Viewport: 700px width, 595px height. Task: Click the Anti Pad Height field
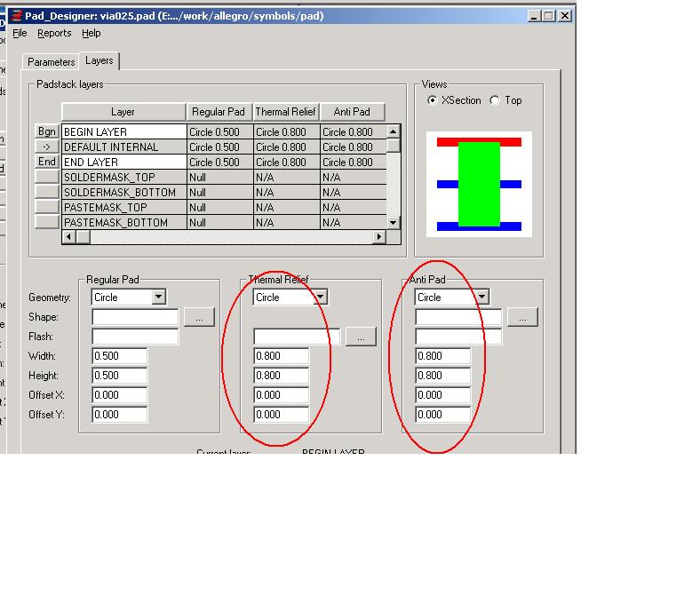443,376
